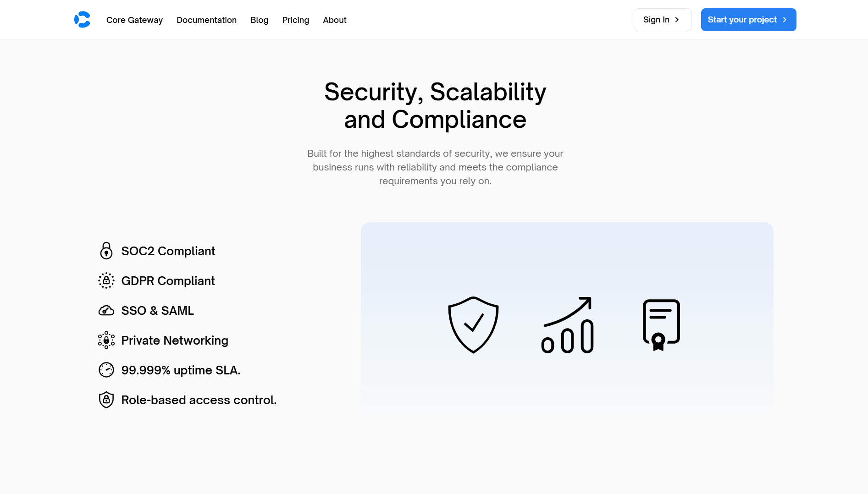Click the certificate ribbon document icon

661,325
